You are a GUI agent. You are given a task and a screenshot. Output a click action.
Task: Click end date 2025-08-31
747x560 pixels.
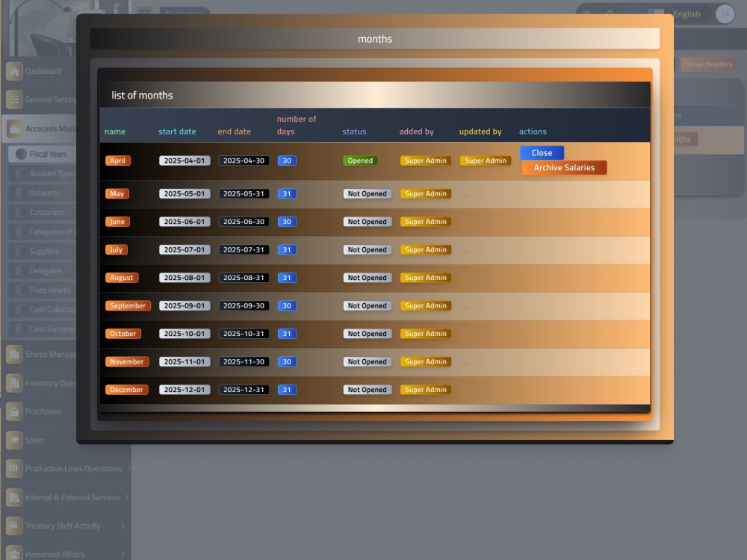click(244, 278)
